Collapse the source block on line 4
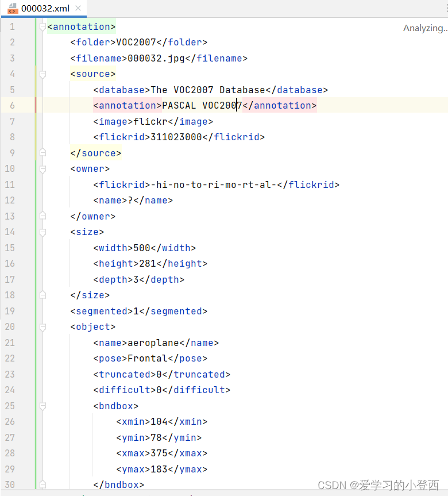This screenshot has width=448, height=496. point(43,74)
